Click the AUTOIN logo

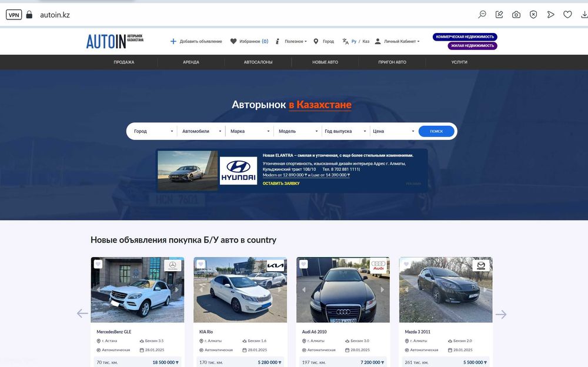click(115, 41)
